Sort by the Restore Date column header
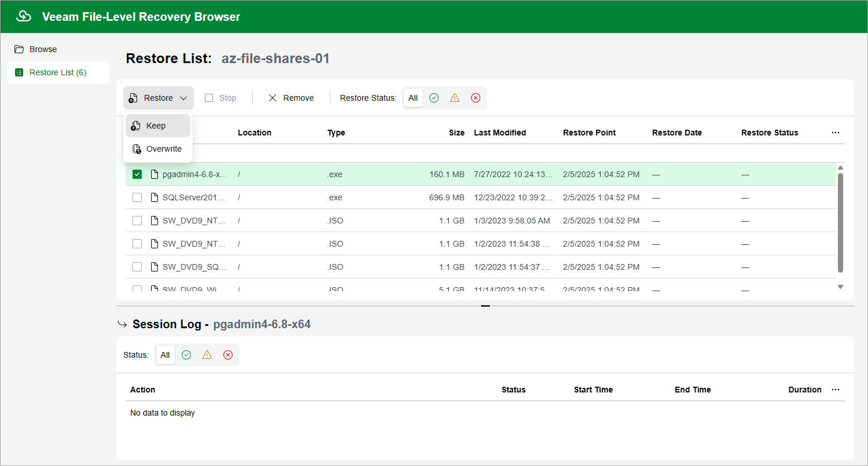This screenshot has height=466, width=868. [x=677, y=133]
